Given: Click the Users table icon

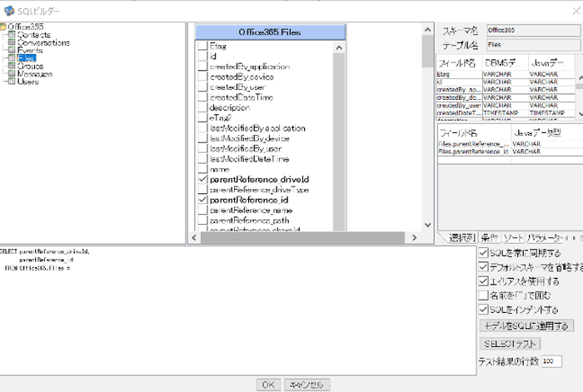Looking at the screenshot, I should [12, 82].
